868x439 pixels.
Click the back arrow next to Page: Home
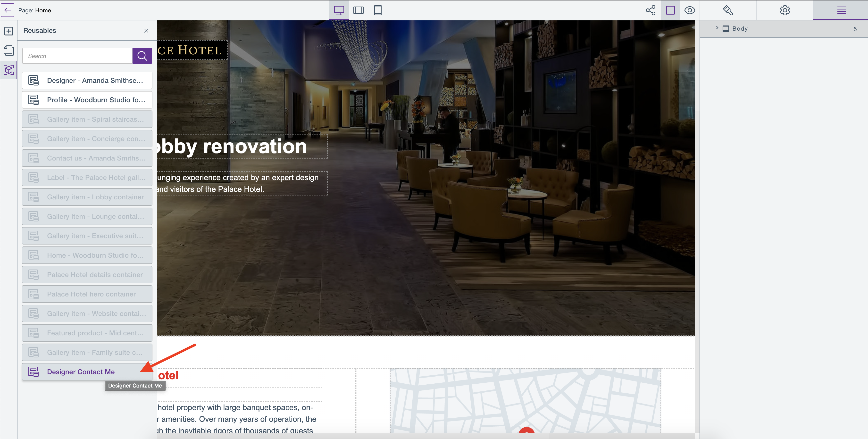pyautogui.click(x=8, y=10)
